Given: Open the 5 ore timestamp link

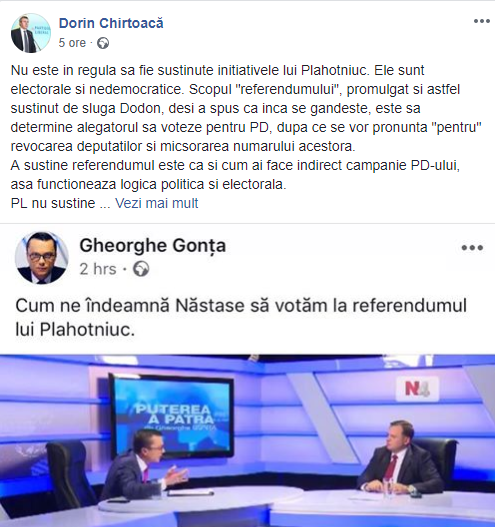Looking at the screenshot, I should coord(72,43).
